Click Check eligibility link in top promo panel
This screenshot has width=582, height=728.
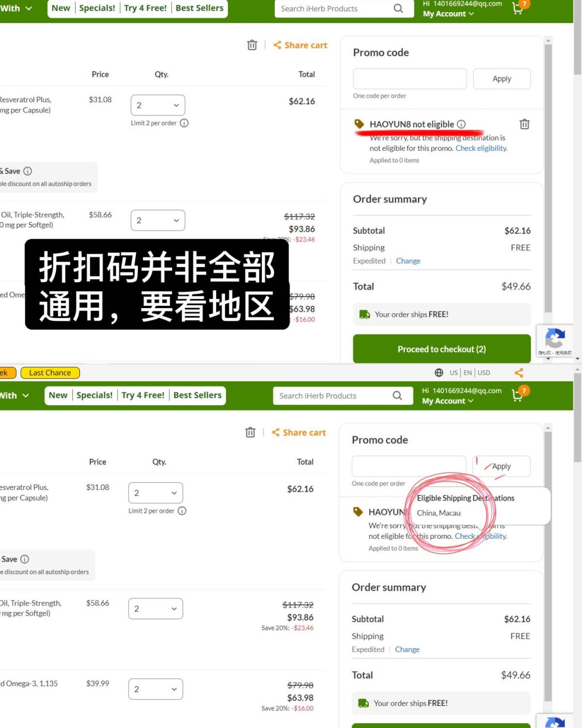click(481, 148)
